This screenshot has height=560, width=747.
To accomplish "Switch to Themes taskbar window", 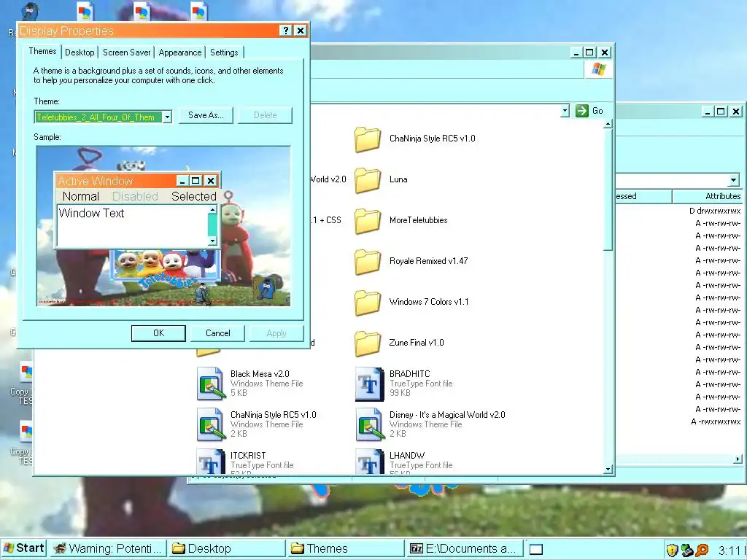I will [x=346, y=548].
